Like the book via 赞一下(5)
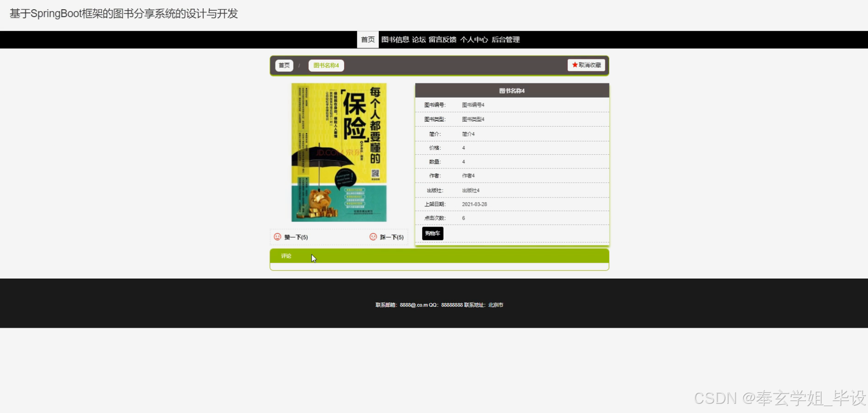868x413 pixels. point(296,237)
